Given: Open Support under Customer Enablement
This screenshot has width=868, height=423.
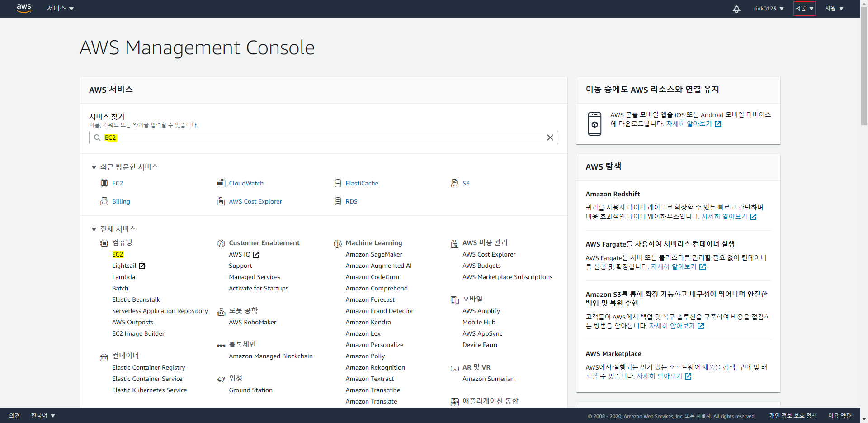Looking at the screenshot, I should [x=241, y=266].
